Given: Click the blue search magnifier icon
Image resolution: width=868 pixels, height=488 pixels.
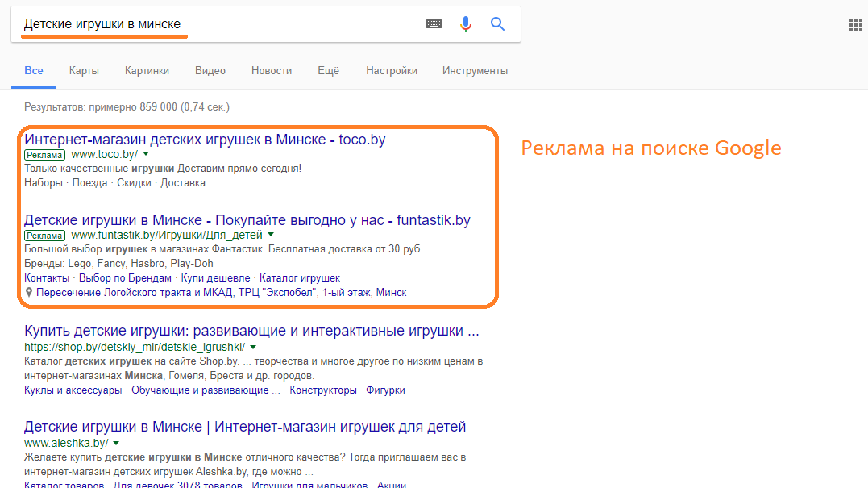Looking at the screenshot, I should click(x=497, y=24).
